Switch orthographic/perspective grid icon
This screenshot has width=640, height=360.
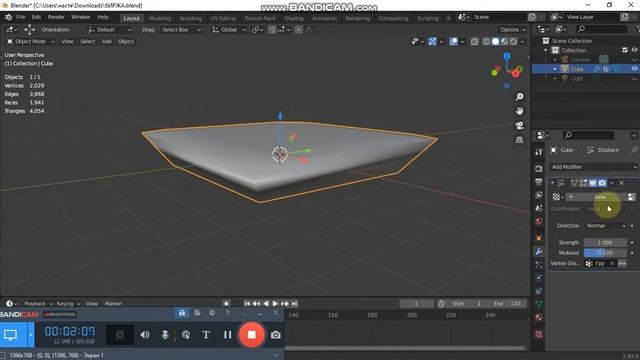coord(519,140)
